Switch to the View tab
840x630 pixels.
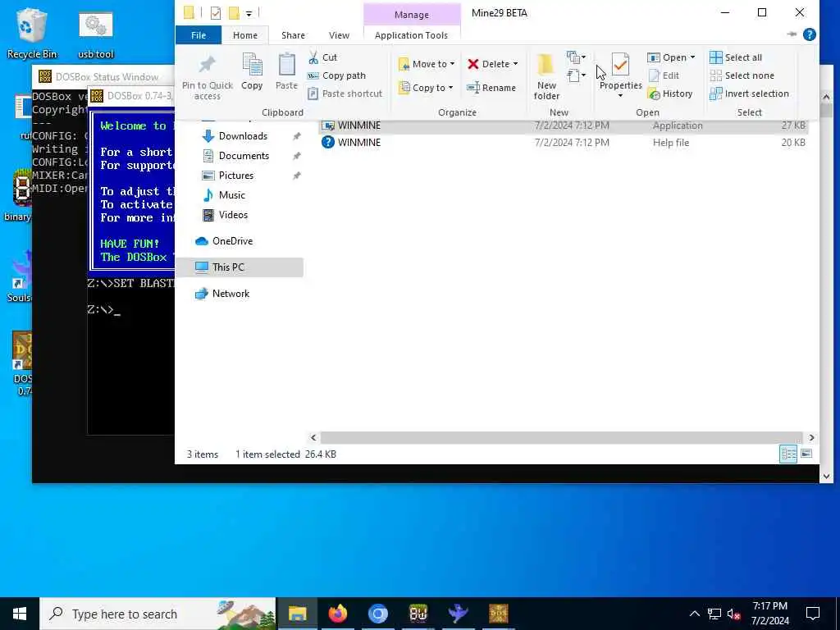tap(339, 35)
